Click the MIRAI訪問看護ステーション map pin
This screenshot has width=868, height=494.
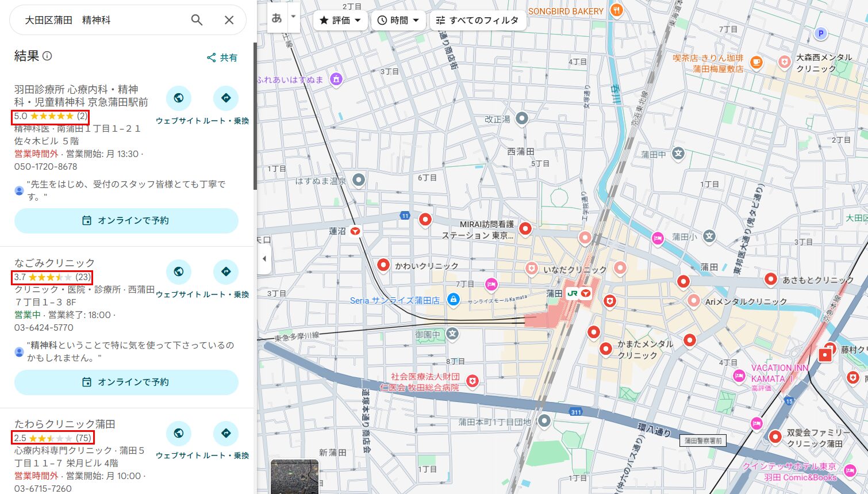(x=525, y=228)
